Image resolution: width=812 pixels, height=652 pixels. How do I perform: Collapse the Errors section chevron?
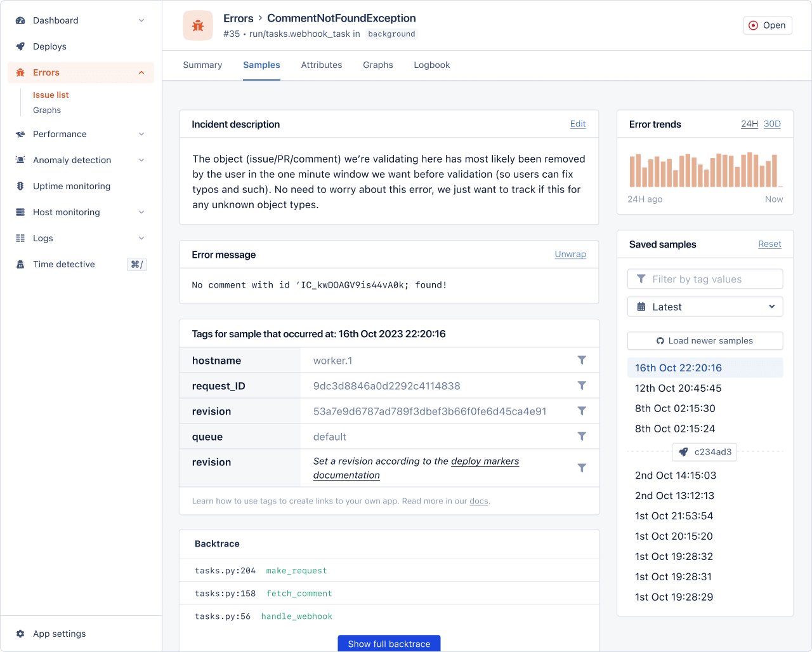tap(141, 72)
